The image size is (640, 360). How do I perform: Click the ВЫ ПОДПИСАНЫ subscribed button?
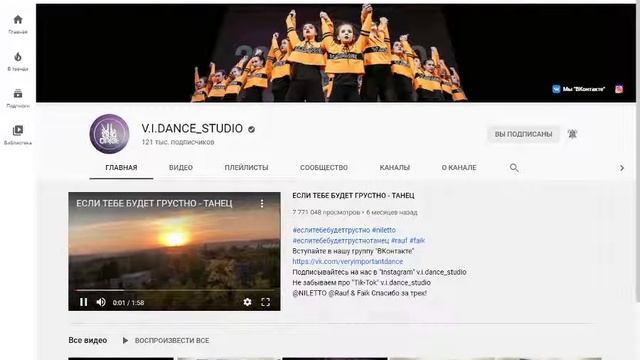pos(523,134)
